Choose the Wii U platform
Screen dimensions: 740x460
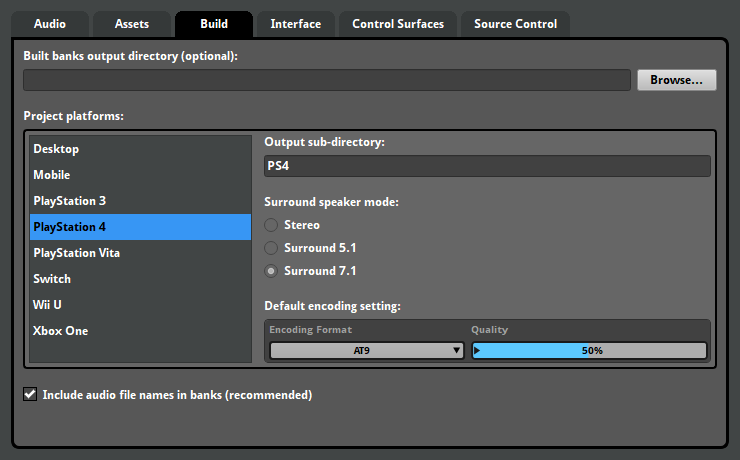point(140,305)
